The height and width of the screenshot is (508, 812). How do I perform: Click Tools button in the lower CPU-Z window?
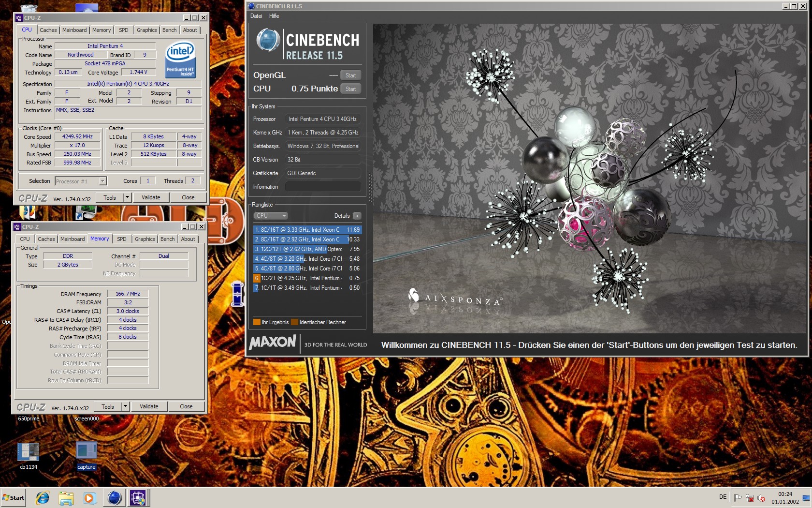[108, 406]
